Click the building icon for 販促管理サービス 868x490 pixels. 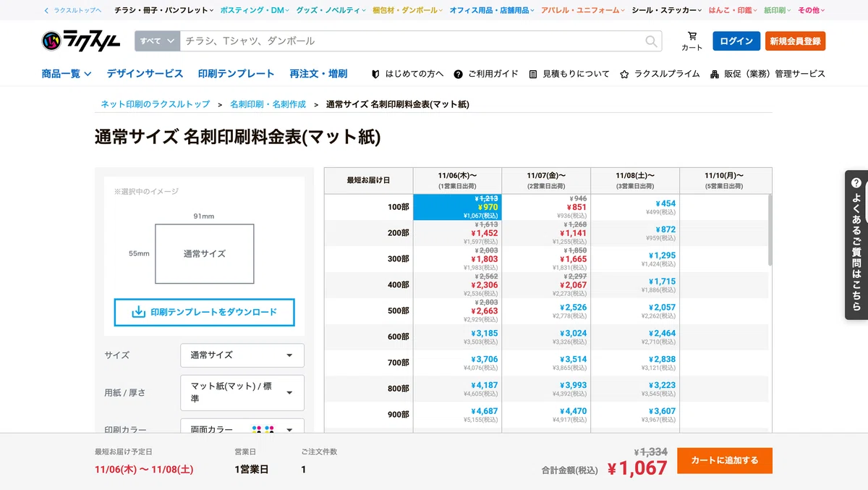[x=715, y=74]
